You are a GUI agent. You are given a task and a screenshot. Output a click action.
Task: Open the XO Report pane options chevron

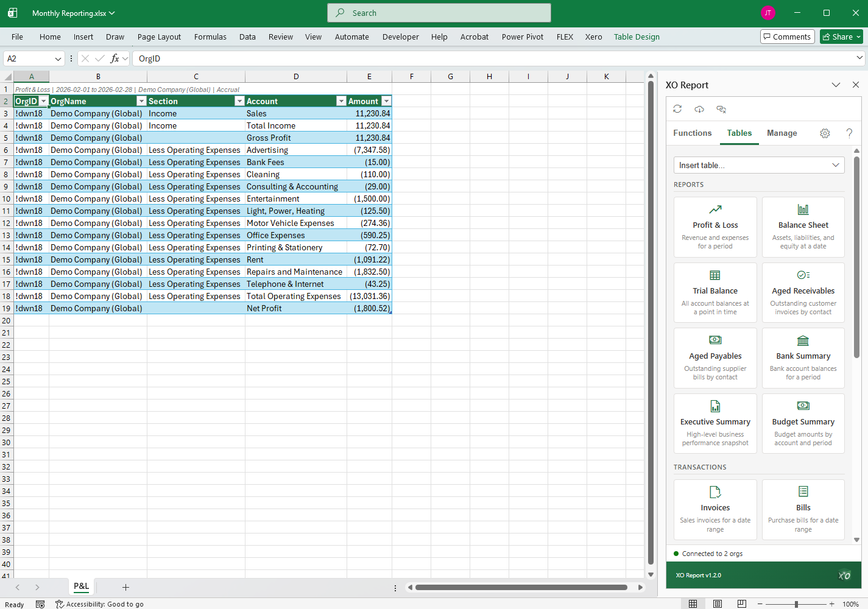click(x=836, y=85)
